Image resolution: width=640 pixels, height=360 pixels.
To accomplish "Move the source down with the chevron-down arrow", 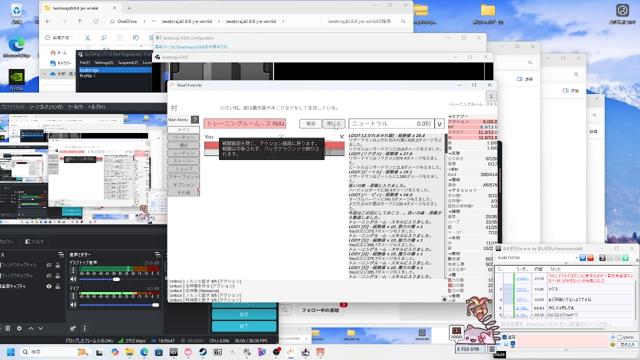I will pos(41,328).
